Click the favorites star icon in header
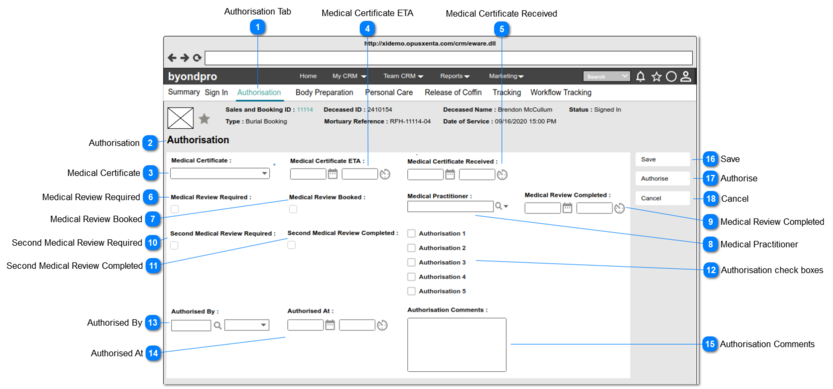Viewport: 833px width, 389px height. pyautogui.click(x=657, y=77)
